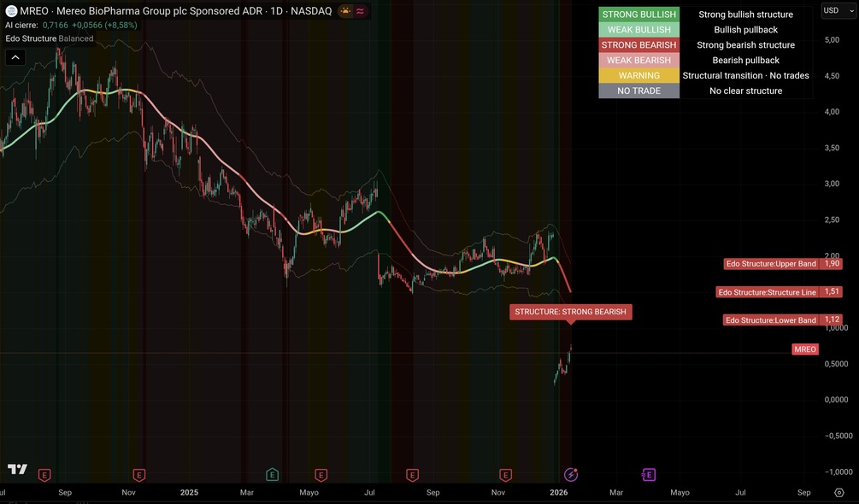Click the red MREO last price label

[805, 349]
